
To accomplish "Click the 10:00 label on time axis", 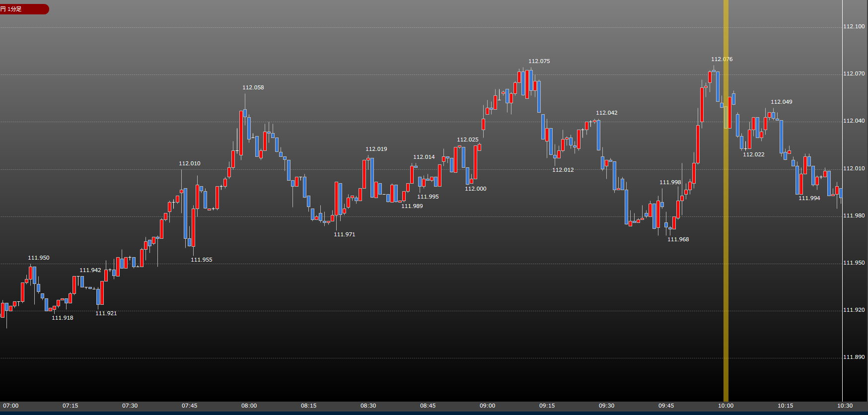I will pos(726,406).
